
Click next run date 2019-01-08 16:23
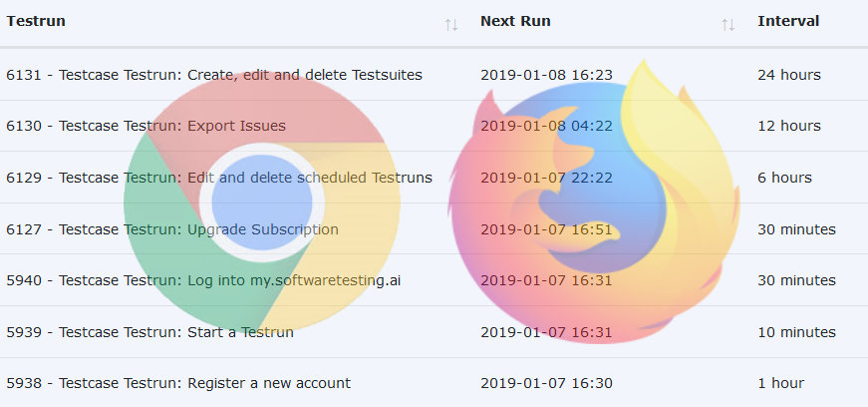click(x=546, y=75)
